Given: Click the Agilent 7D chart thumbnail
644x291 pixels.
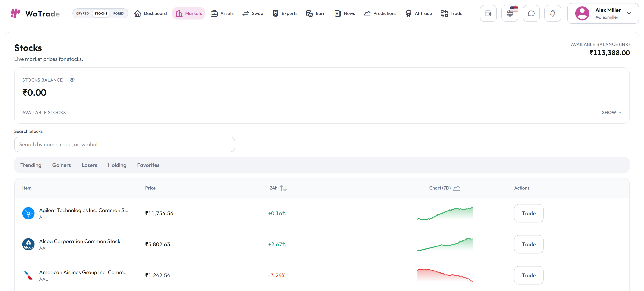Looking at the screenshot, I should coord(445,213).
